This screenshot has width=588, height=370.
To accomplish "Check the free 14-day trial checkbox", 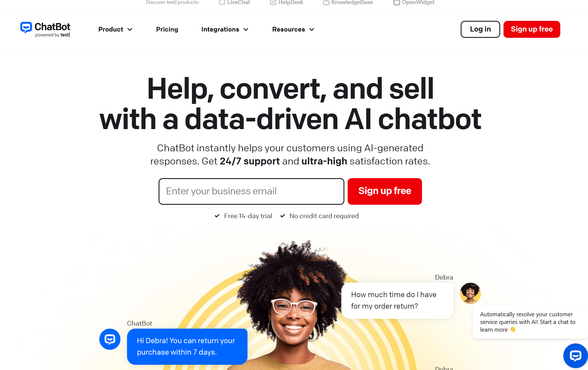I will [218, 216].
